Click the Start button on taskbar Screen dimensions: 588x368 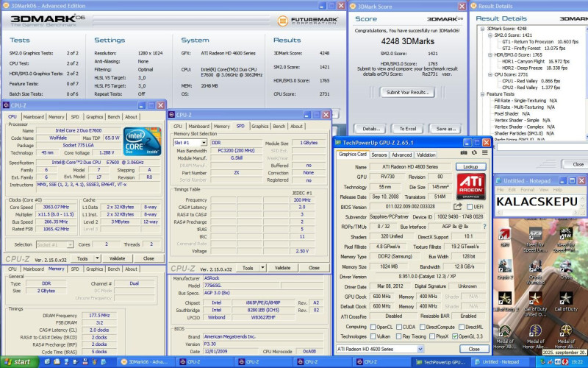click(18, 362)
